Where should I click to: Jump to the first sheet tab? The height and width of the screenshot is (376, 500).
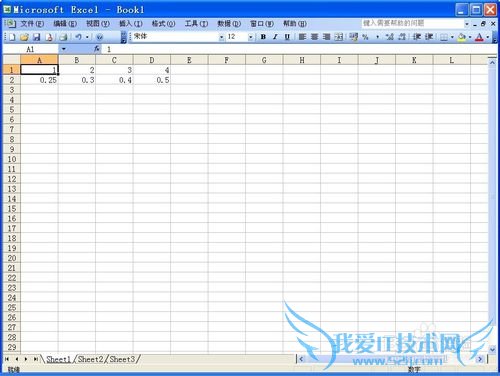(x=7, y=359)
